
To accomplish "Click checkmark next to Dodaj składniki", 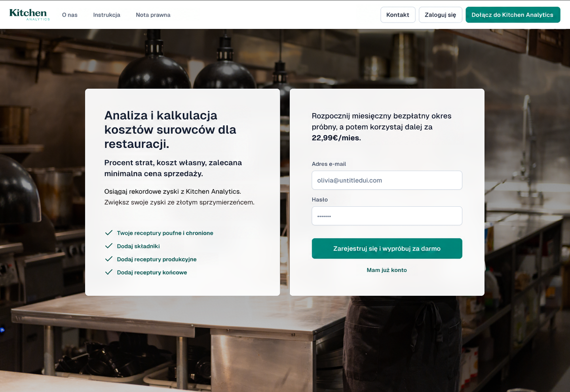I will pos(108,246).
